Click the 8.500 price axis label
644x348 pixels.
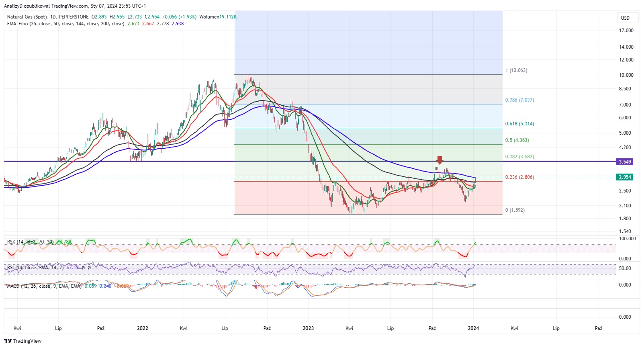pyautogui.click(x=625, y=89)
